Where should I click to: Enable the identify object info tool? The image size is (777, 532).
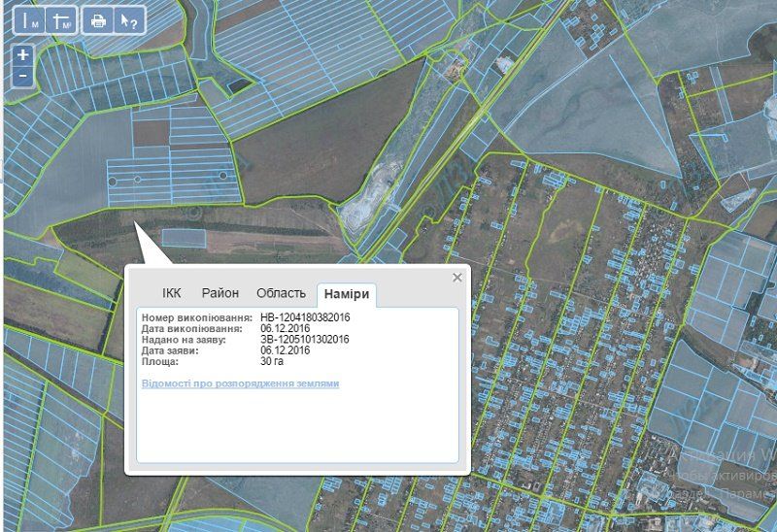(127, 19)
